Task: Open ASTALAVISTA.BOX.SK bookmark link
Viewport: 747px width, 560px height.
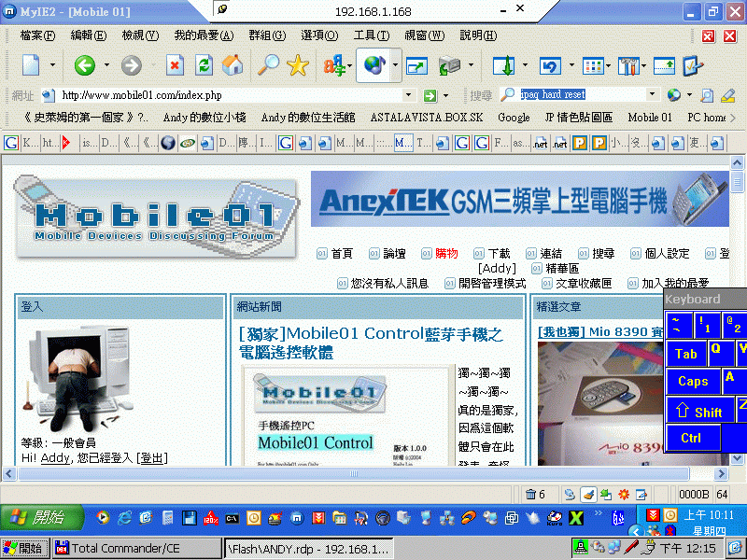Action: (427, 118)
